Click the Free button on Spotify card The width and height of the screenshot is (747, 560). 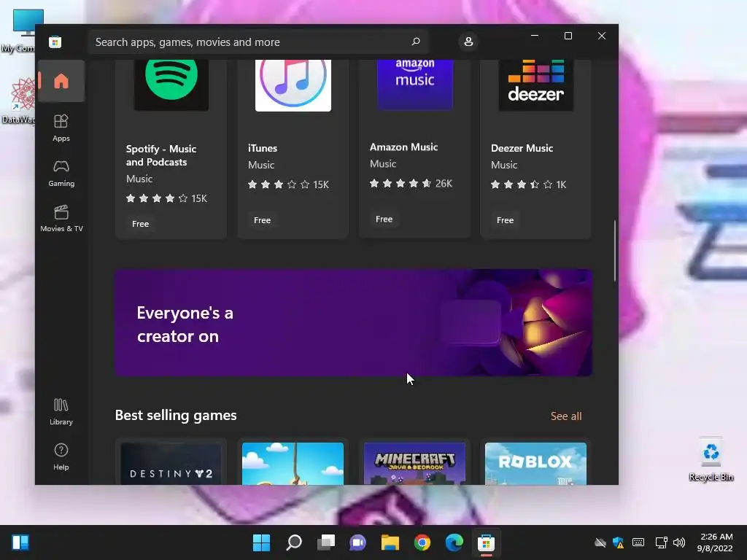point(140,224)
